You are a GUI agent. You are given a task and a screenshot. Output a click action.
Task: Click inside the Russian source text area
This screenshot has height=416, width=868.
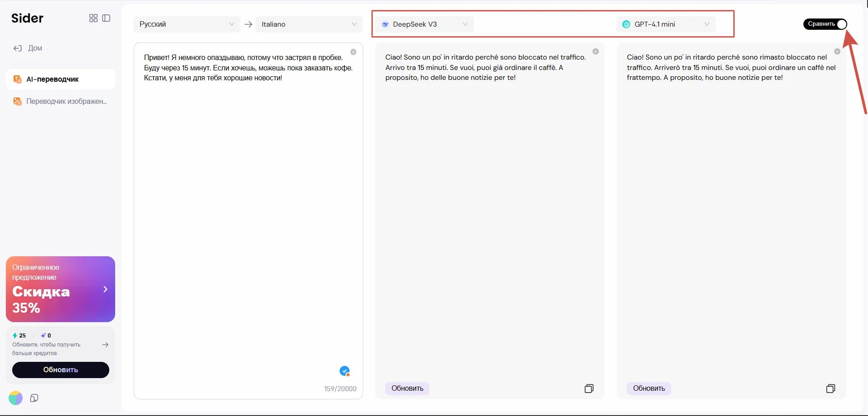pos(248,221)
